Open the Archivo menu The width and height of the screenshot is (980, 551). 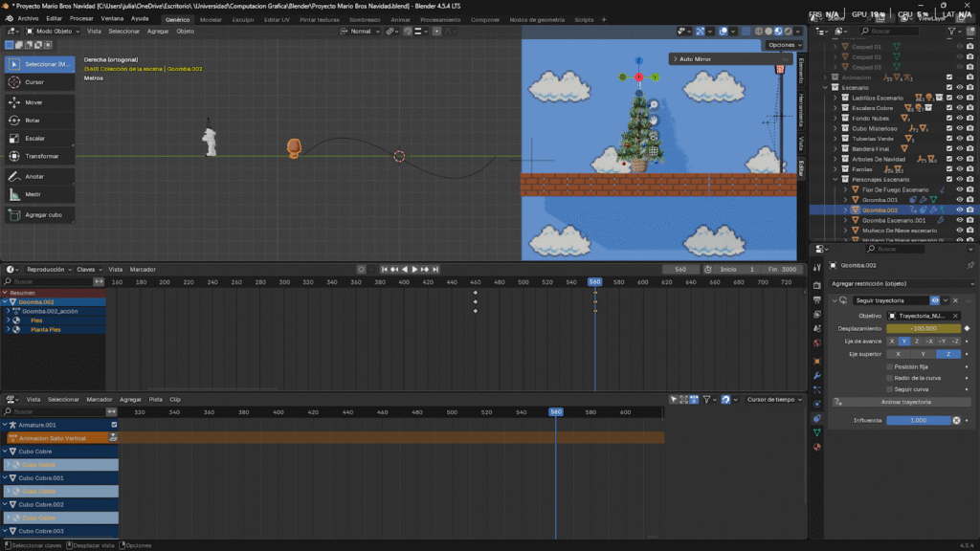tap(29, 18)
